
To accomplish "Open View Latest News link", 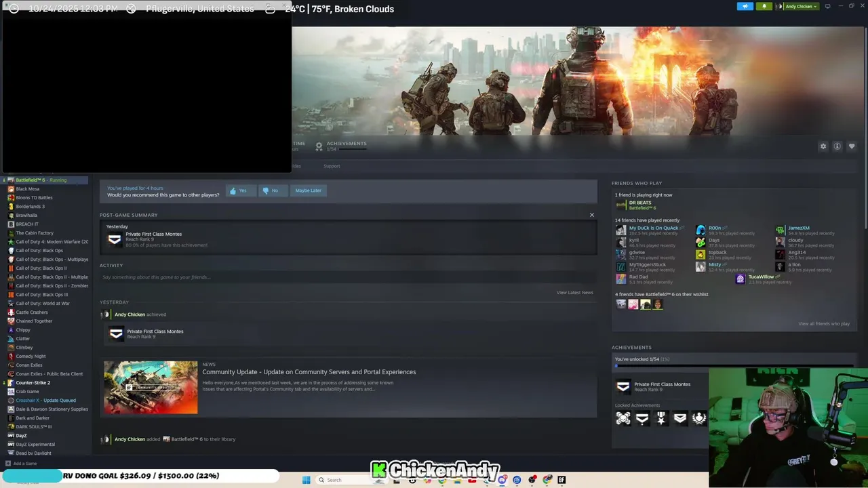I will (x=574, y=292).
